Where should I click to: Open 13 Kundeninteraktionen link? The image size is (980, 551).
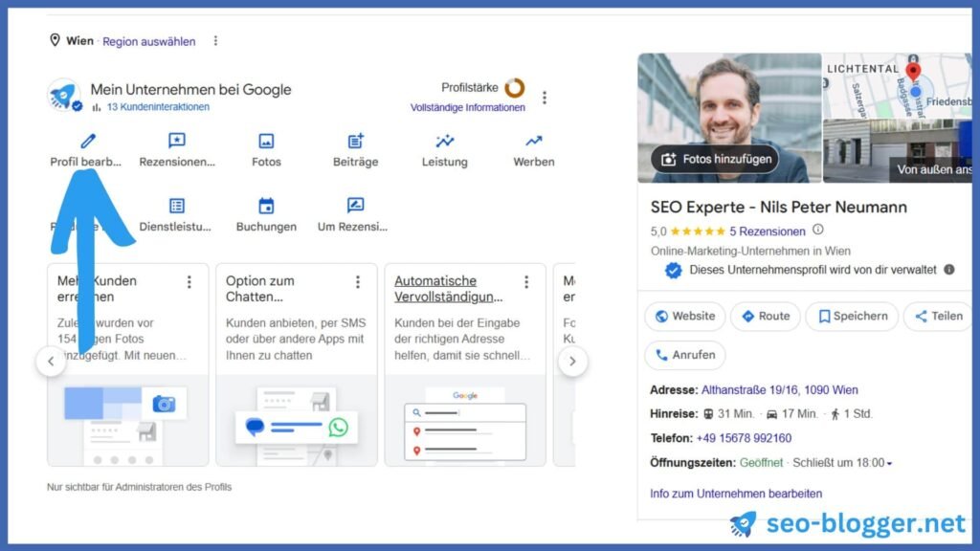[x=158, y=107]
